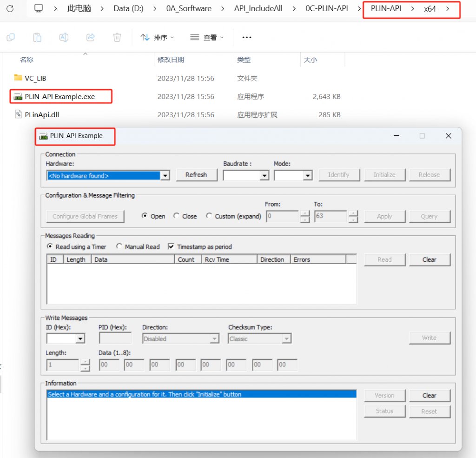Select the Manual Read radio button
Screen dimensions: 476x458
[x=119, y=247]
